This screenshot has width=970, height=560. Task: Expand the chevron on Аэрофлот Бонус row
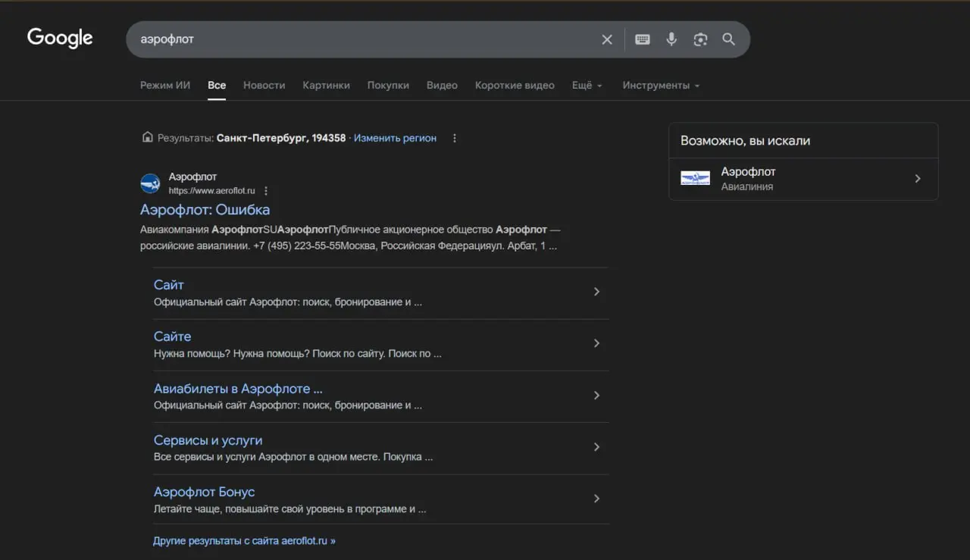(596, 499)
